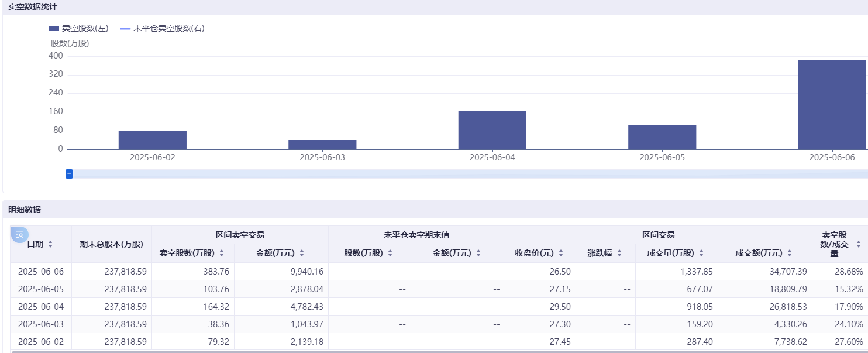This screenshot has width=868, height=353.
Task: Toggle 未平仓卖空股数(右) legend series
Action: pos(162,28)
